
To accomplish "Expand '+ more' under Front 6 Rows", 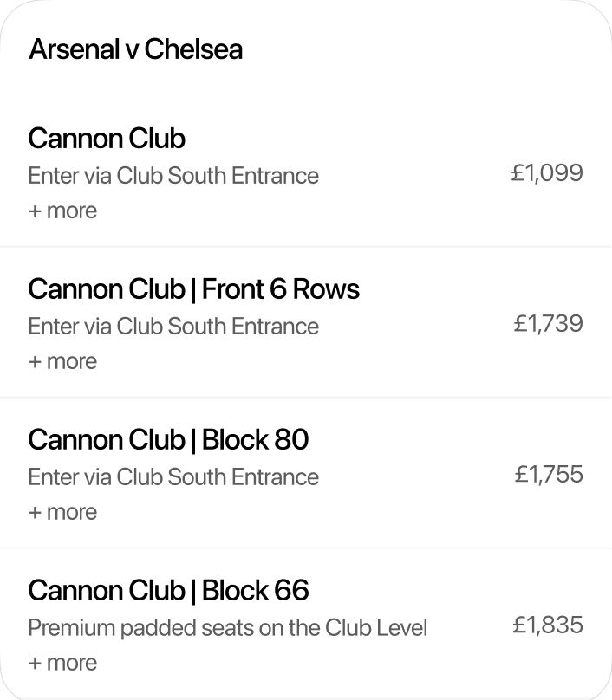I will pyautogui.click(x=62, y=361).
